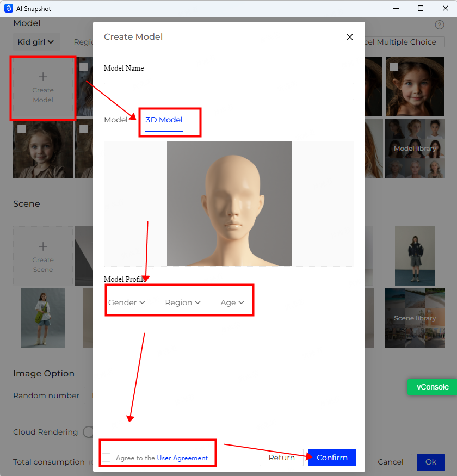Tick the Agree to User Agreement checkbox
The height and width of the screenshot is (476, 457).
click(x=106, y=458)
